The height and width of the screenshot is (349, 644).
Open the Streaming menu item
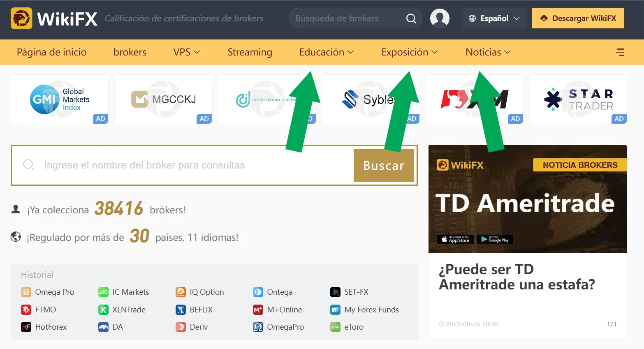pyautogui.click(x=250, y=52)
